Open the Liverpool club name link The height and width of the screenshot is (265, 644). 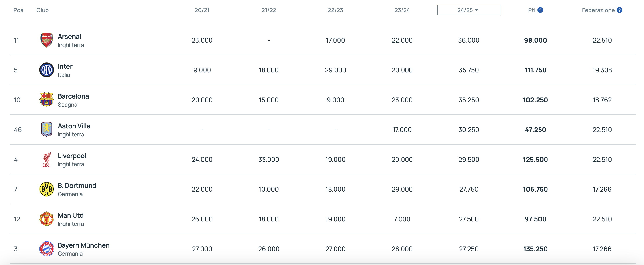(72, 156)
